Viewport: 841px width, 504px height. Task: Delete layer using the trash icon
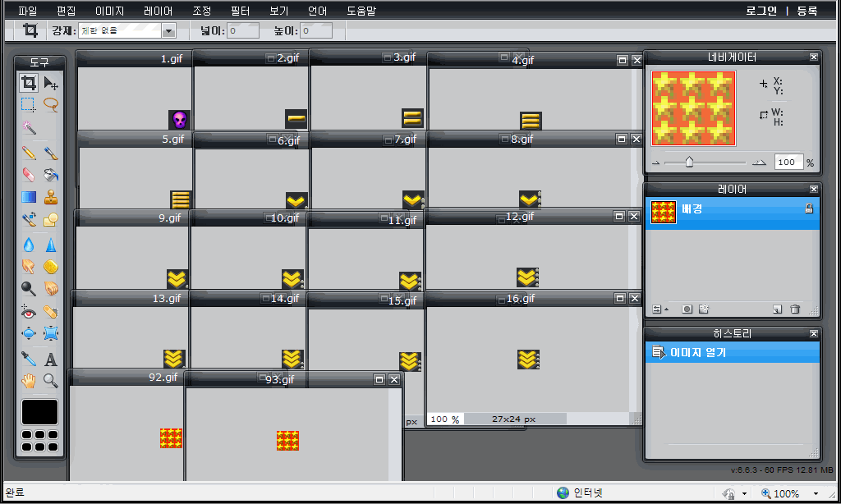click(794, 309)
